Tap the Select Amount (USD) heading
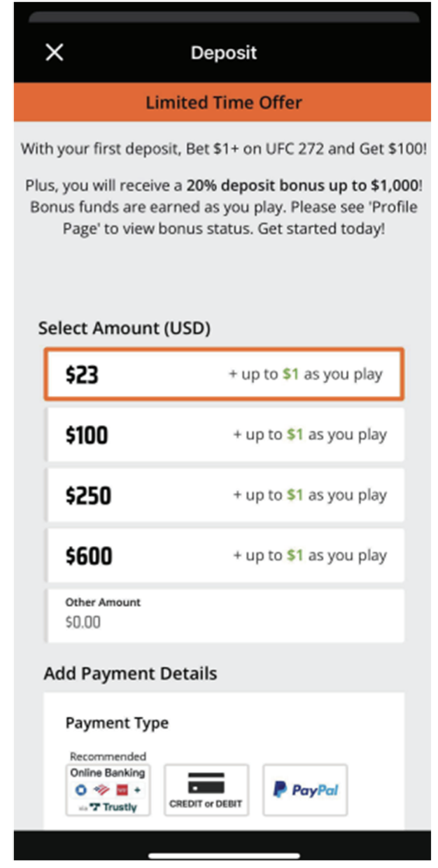This screenshot has height=868, width=438. [x=124, y=328]
